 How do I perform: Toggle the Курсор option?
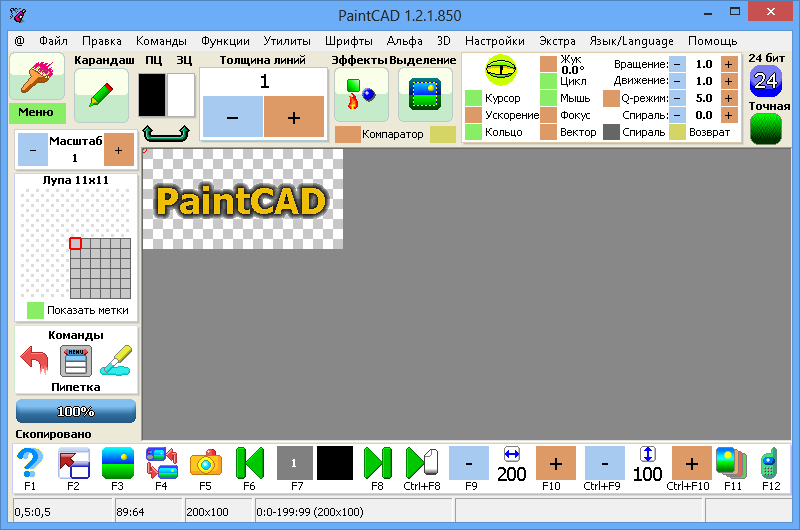(473, 98)
